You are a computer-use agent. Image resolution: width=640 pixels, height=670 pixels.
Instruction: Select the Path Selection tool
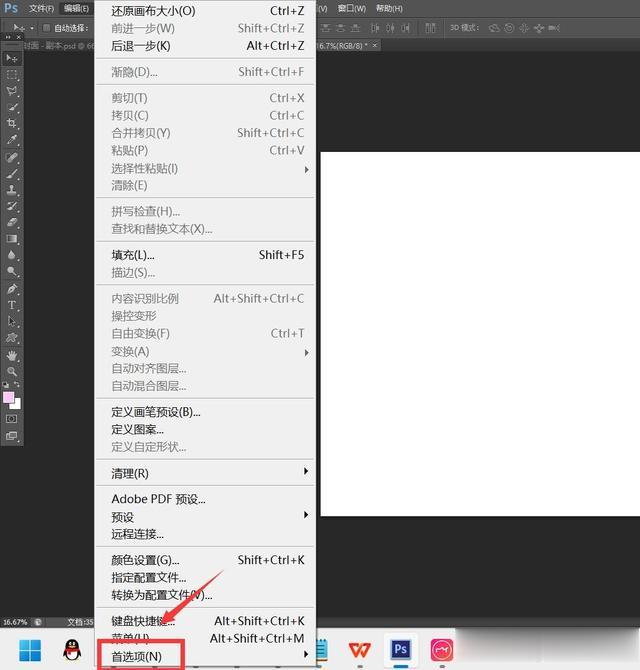12,321
